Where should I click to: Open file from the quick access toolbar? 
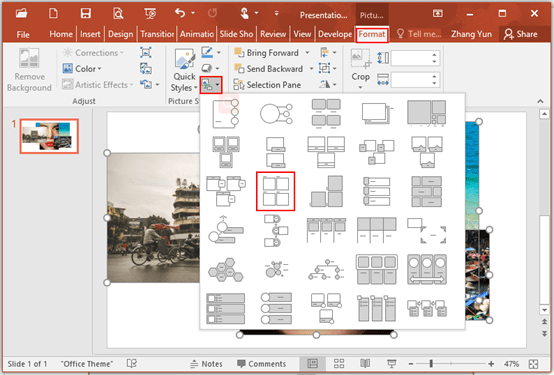tap(22, 13)
